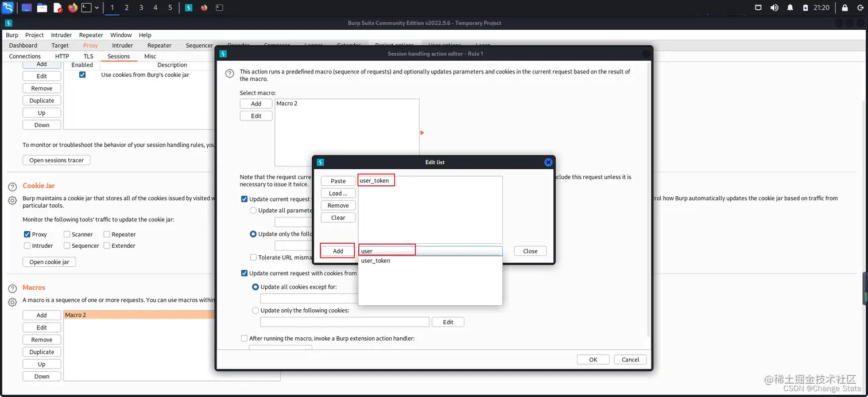Screen dimensions: 868x397
Task: Open the Misc sub-tab
Action: (x=150, y=56)
